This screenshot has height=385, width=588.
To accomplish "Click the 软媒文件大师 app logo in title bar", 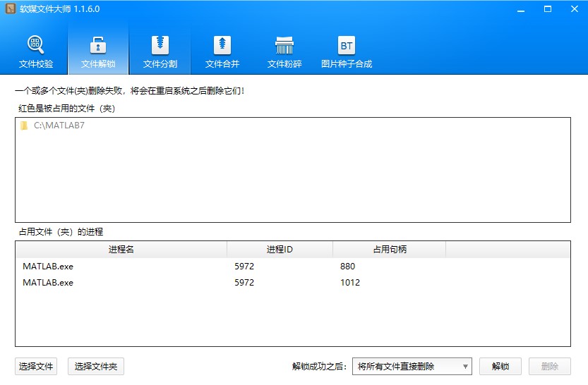I will [x=11, y=9].
